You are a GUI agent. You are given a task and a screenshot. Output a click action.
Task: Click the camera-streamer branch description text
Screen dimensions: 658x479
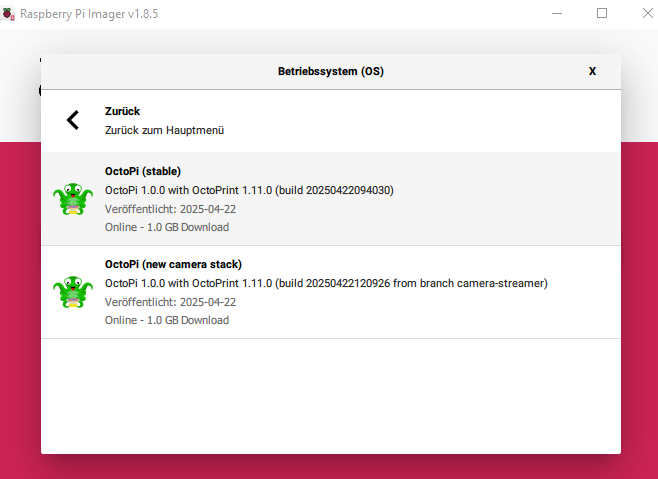(326, 283)
